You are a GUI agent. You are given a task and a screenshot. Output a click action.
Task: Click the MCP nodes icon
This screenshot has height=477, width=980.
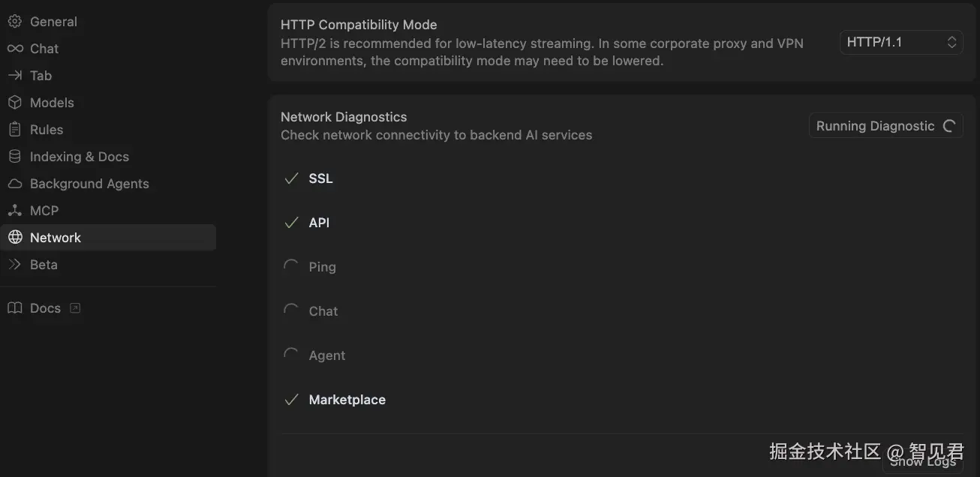[x=14, y=211]
